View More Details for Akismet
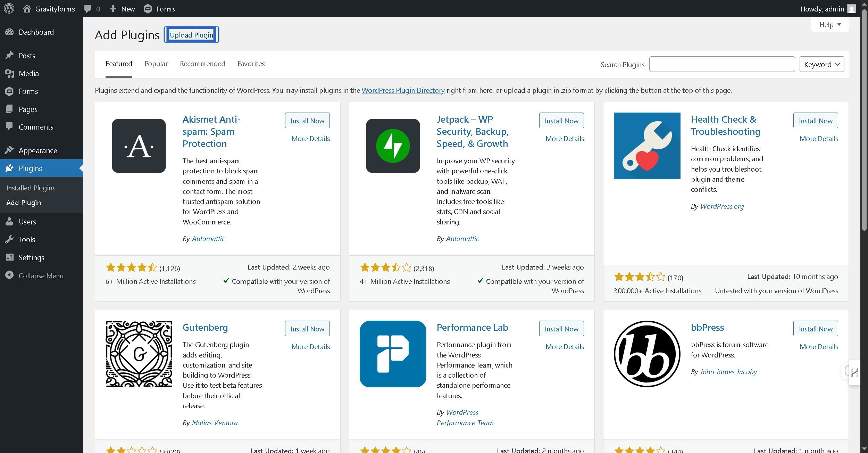The image size is (868, 453). (x=311, y=139)
